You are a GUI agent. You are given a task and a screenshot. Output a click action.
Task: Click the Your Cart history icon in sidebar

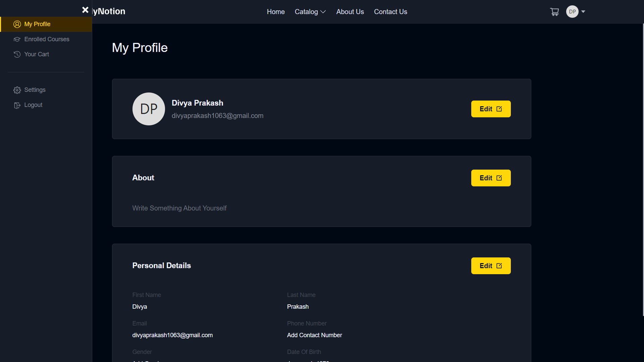coord(16,54)
